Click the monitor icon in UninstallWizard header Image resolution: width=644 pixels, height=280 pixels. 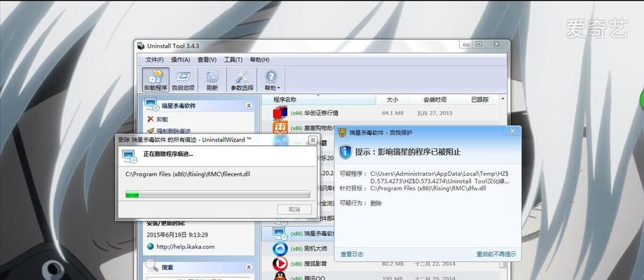130,155
